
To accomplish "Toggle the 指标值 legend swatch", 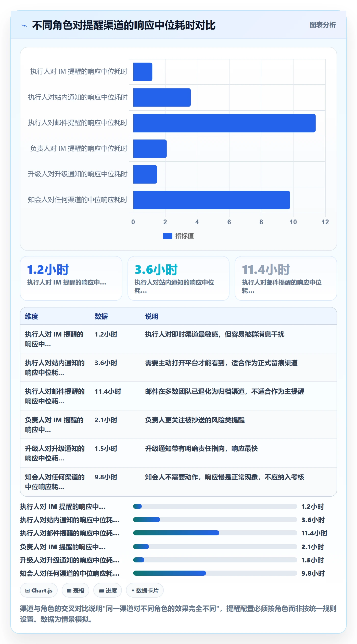I will click(x=168, y=236).
